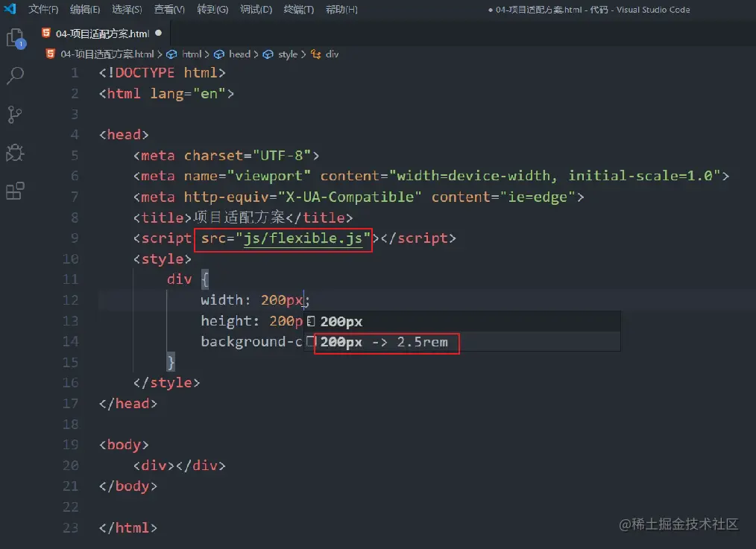Follow the js/flexible.js link
Screen dimensions: 756x549
point(303,238)
